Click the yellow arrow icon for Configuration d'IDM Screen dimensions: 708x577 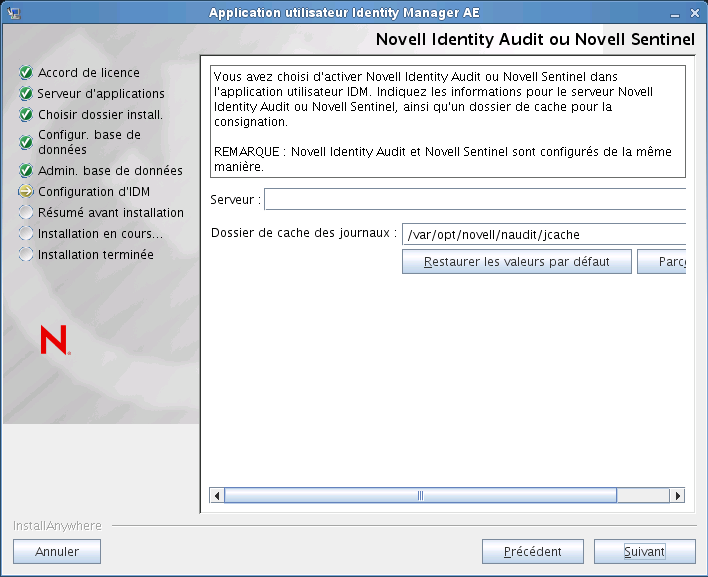[26, 191]
